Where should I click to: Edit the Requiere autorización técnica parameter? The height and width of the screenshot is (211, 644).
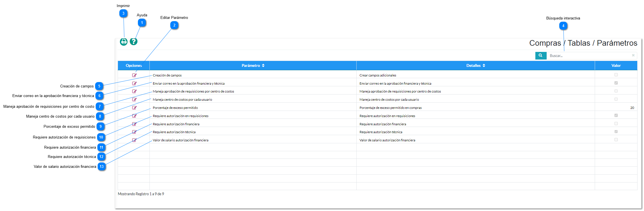click(x=135, y=132)
